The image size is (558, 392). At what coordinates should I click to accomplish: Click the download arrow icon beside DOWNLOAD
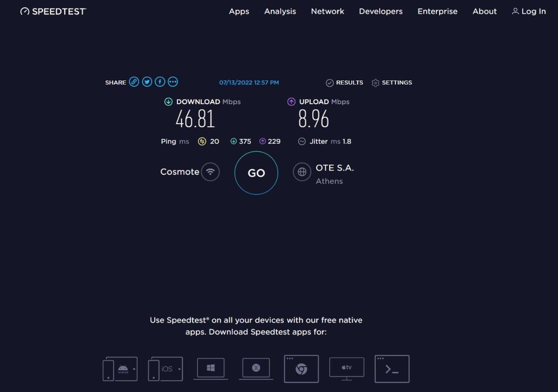[x=168, y=101]
